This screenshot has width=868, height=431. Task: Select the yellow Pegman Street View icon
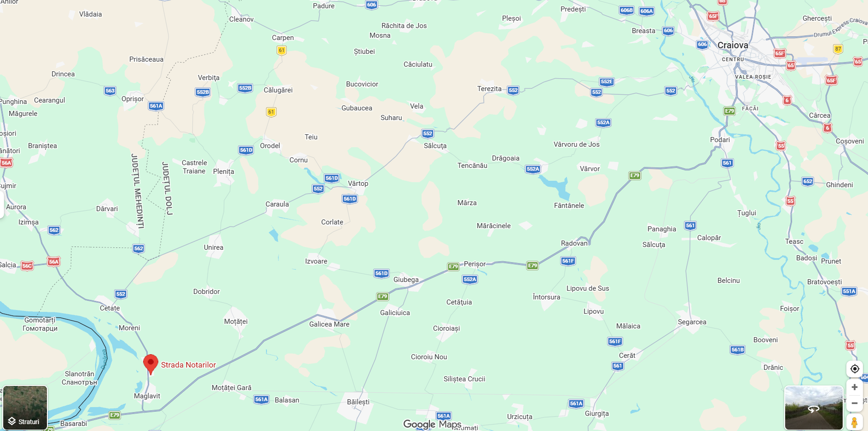tap(855, 422)
